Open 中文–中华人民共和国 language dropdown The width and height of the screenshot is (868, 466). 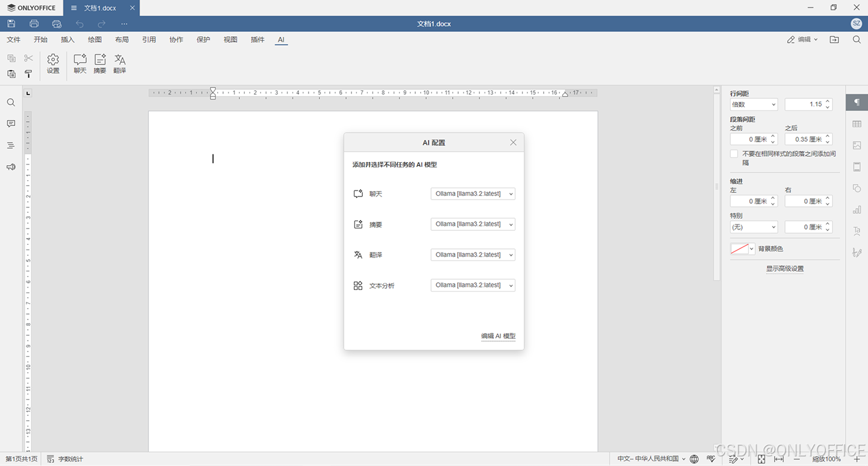(x=651, y=459)
